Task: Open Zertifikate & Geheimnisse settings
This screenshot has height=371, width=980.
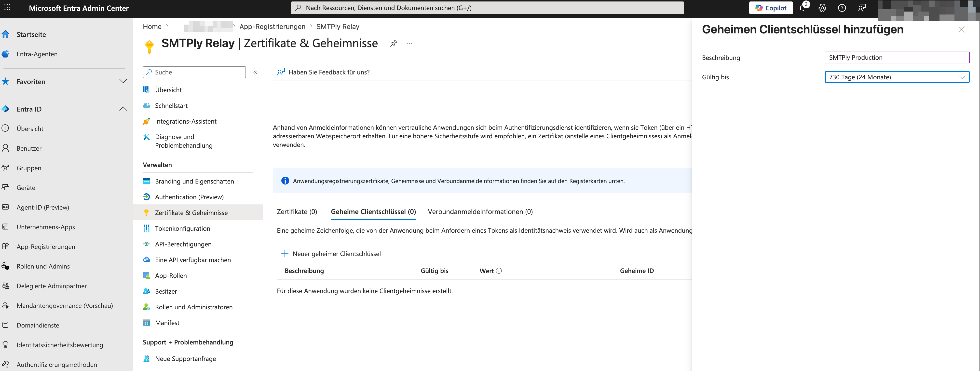Action: 191,212
